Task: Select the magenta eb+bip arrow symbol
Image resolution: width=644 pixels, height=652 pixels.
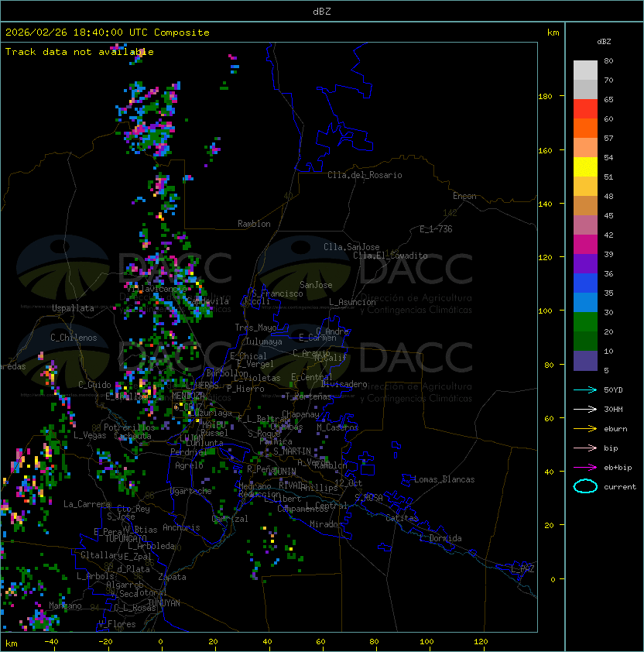Action: (x=585, y=467)
